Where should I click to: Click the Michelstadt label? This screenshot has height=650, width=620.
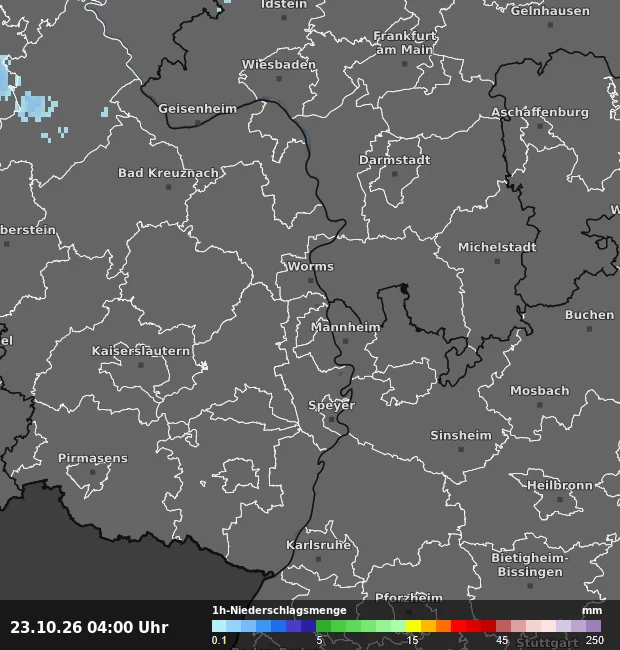tap(497, 247)
